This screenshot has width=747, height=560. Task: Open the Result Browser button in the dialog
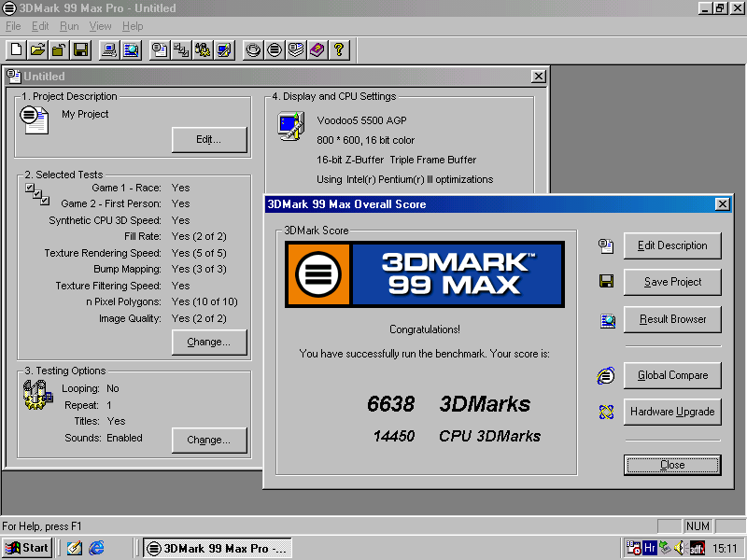pyautogui.click(x=672, y=319)
